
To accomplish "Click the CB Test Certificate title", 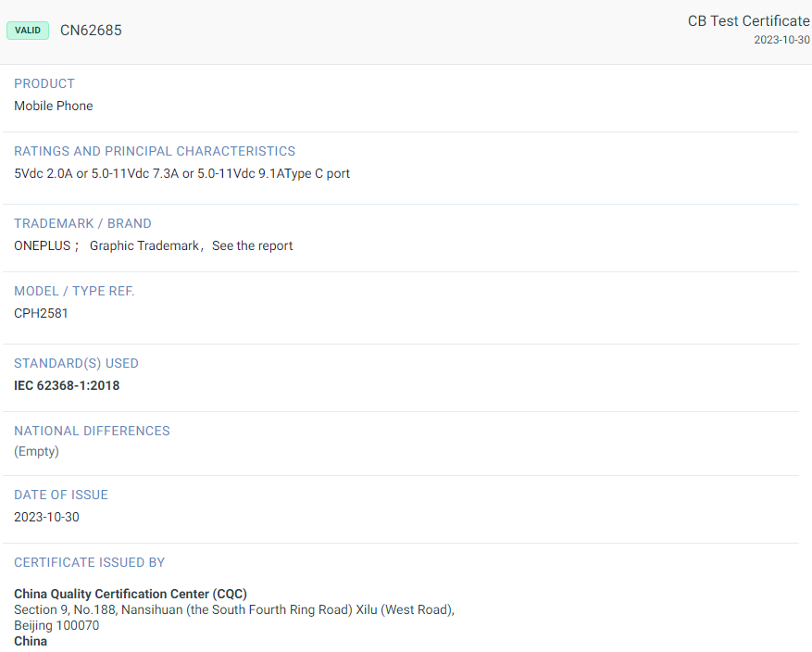I will click(748, 20).
